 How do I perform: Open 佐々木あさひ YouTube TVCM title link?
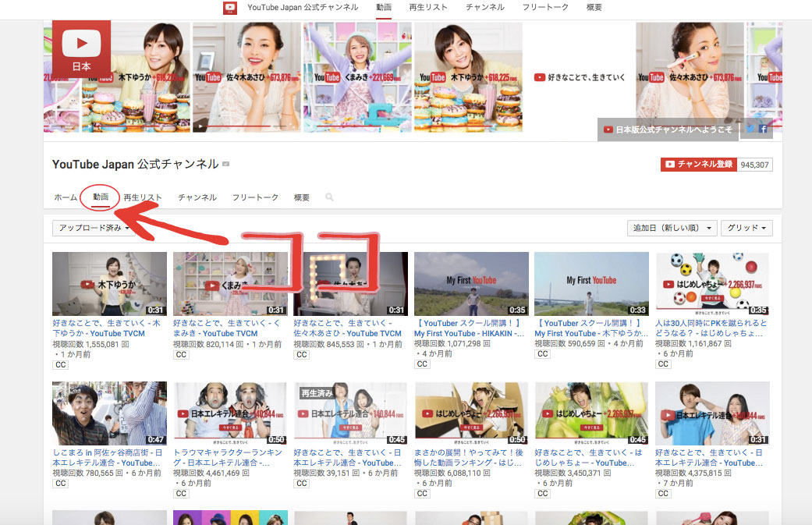[347, 328]
